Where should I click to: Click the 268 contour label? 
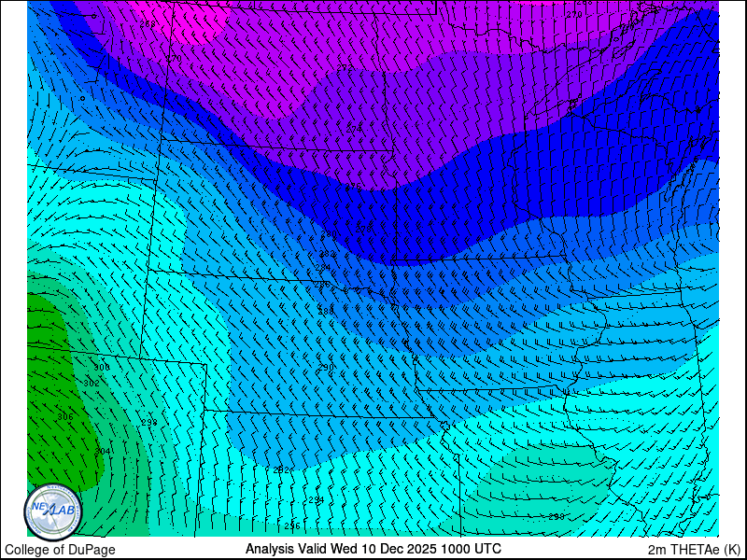tap(148, 22)
